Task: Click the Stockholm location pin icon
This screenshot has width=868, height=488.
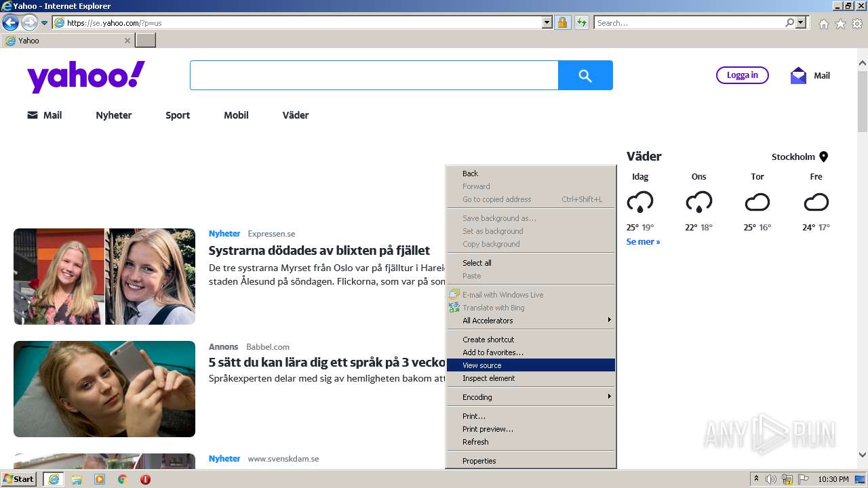Action: [x=824, y=157]
